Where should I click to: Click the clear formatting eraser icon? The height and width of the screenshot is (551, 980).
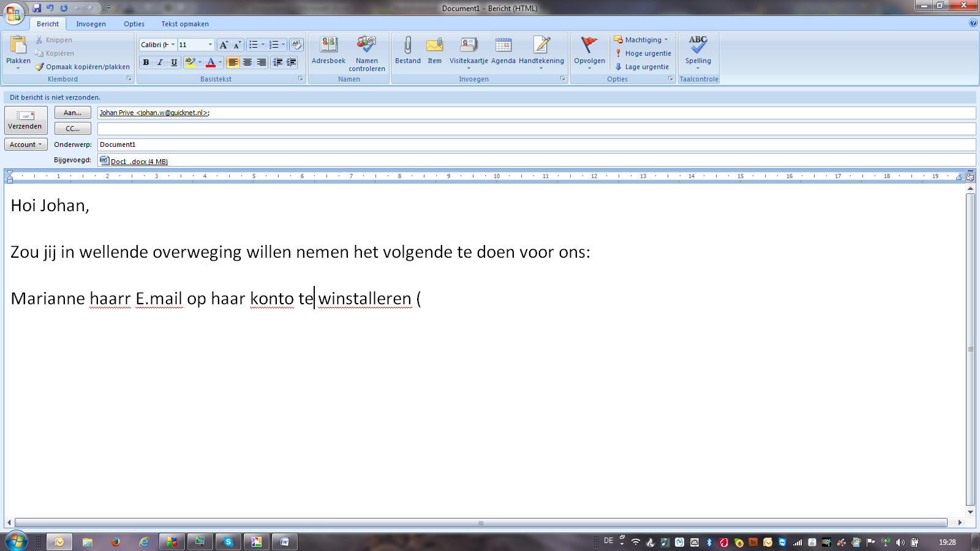point(296,45)
